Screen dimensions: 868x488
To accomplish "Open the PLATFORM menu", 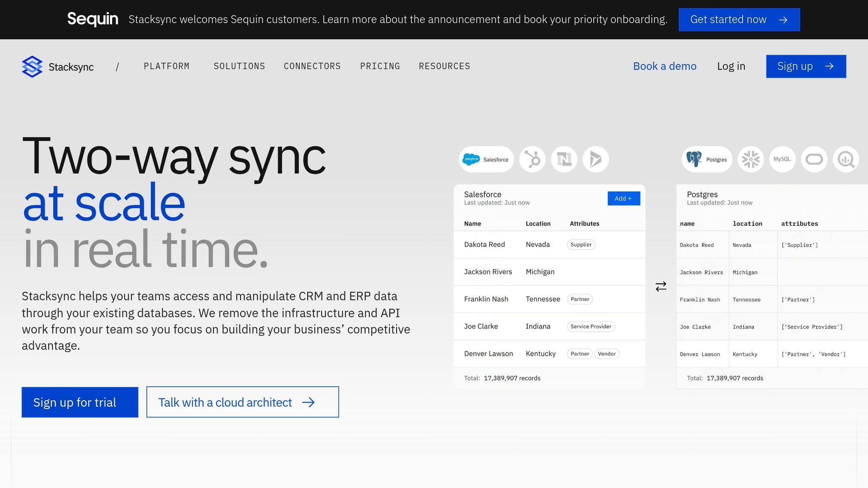I will point(167,66).
